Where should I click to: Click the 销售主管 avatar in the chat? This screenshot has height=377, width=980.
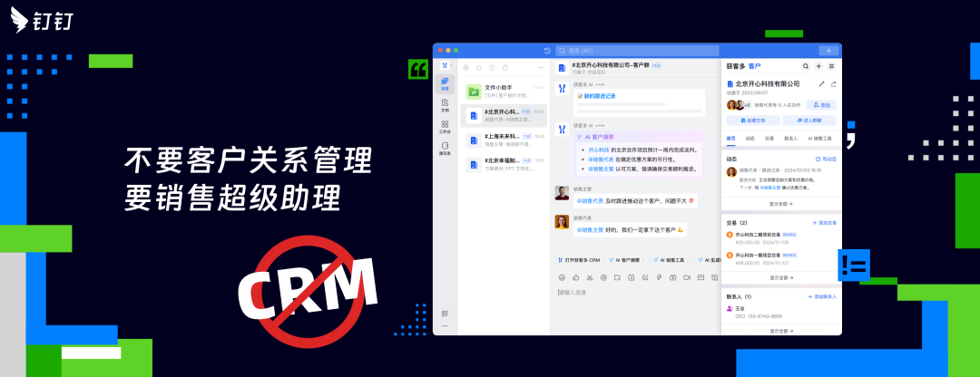point(562,193)
